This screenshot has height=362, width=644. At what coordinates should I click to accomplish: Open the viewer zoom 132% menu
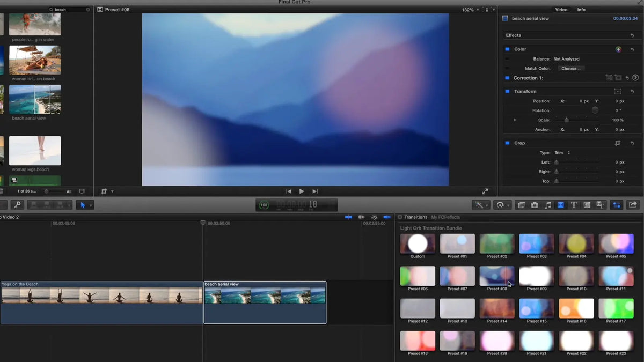point(470,10)
